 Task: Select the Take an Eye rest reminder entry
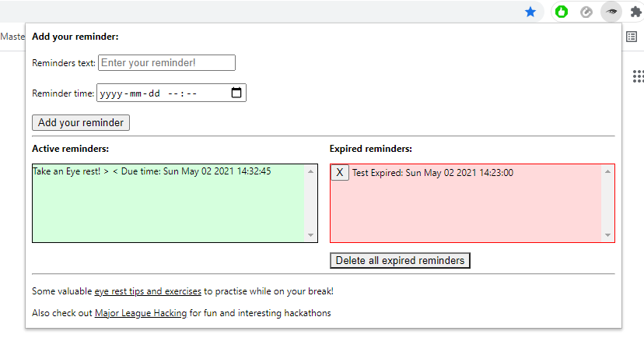point(152,171)
